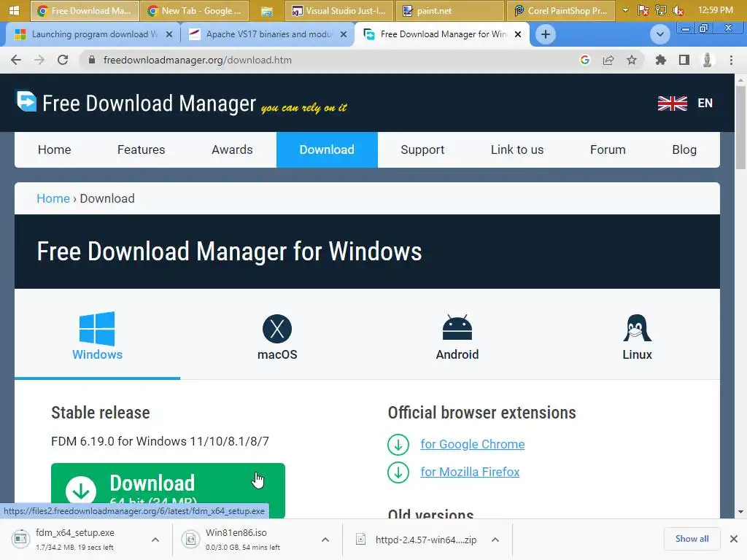
Task: Open the tab search dropdown
Action: [x=659, y=34]
